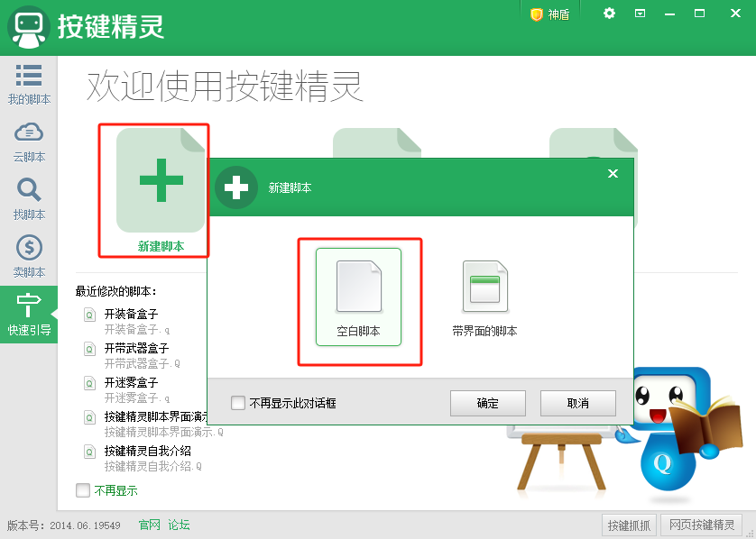The image size is (756, 539).
Task: Click the 确定 button
Action: [487, 403]
